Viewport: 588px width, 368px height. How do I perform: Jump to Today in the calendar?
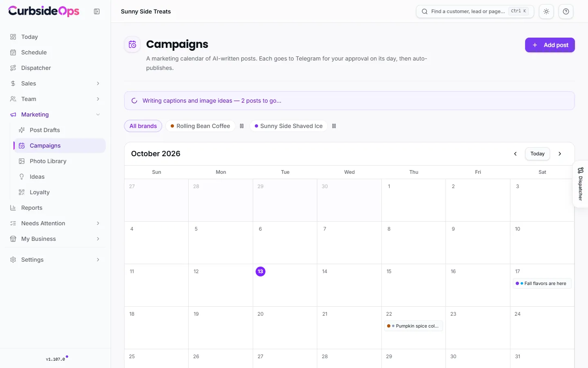coord(537,154)
